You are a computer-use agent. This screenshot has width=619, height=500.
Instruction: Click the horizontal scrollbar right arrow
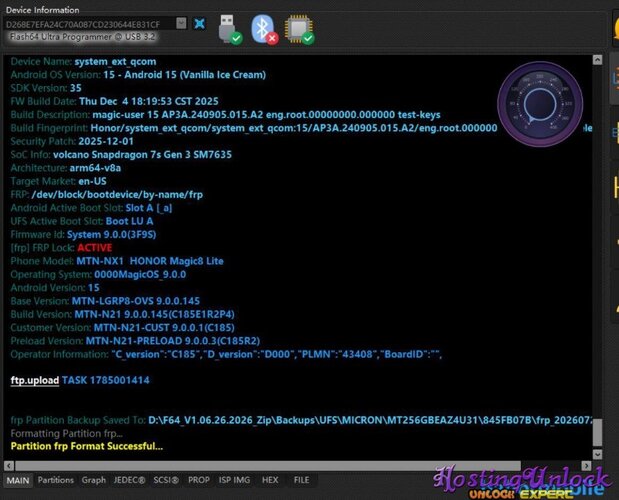tap(586, 466)
